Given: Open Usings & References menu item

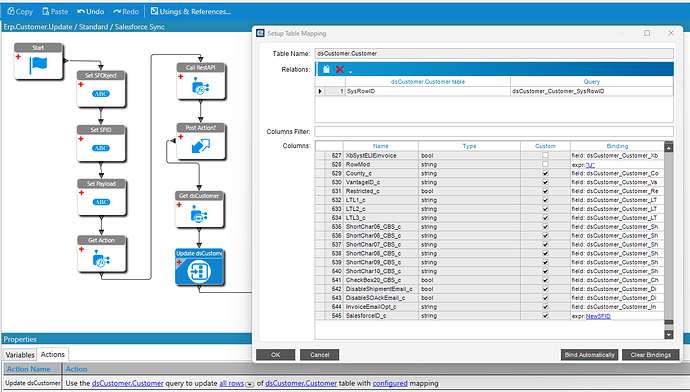Looking at the screenshot, I should [191, 11].
